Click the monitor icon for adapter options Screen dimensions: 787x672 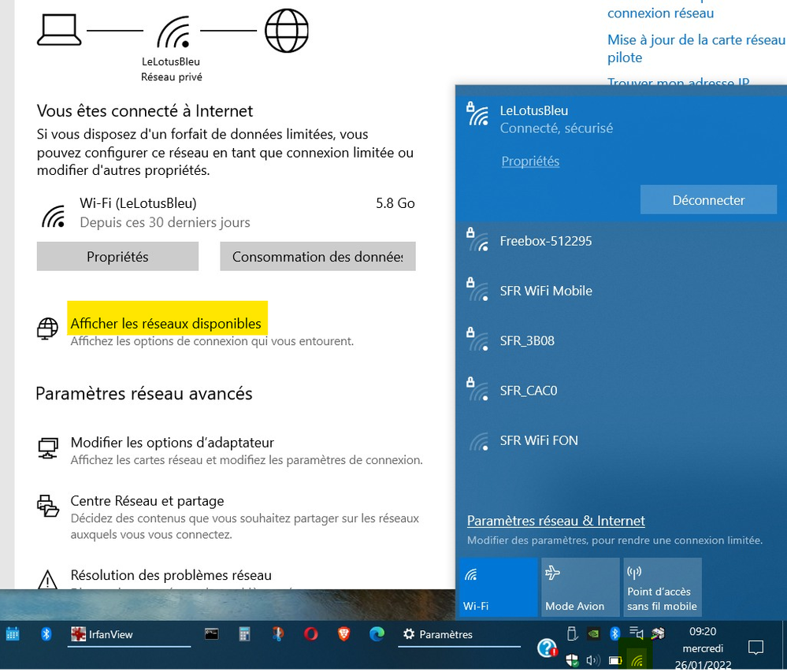coord(48,448)
